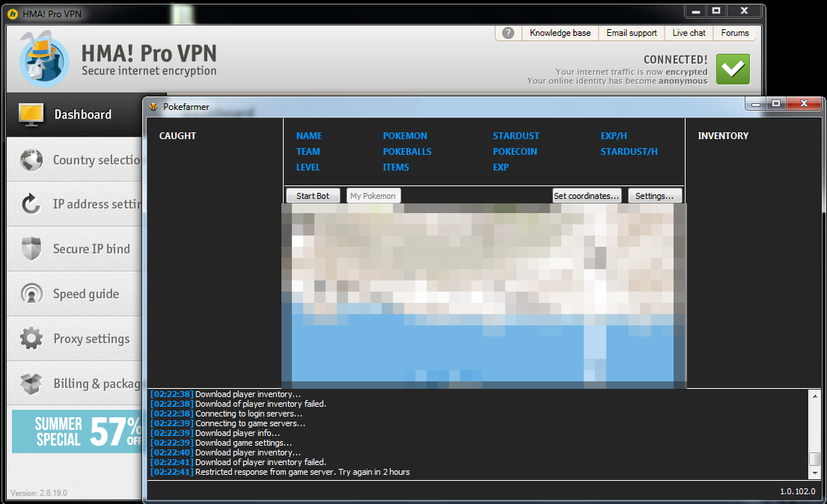827x504 pixels.
Task: Click the Summer Special 57% off banner
Action: (x=77, y=431)
